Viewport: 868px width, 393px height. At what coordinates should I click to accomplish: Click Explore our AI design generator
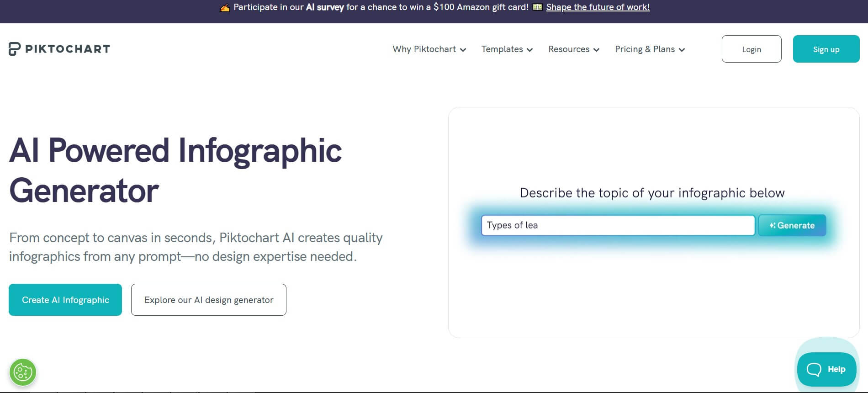[x=209, y=300]
